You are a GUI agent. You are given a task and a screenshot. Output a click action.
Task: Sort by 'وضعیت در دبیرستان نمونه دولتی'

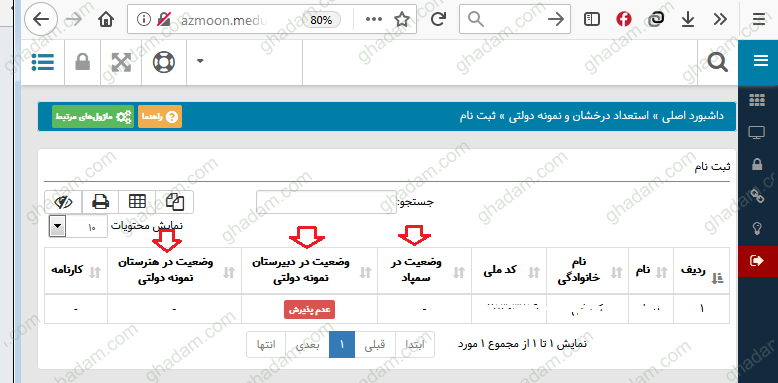click(310, 272)
